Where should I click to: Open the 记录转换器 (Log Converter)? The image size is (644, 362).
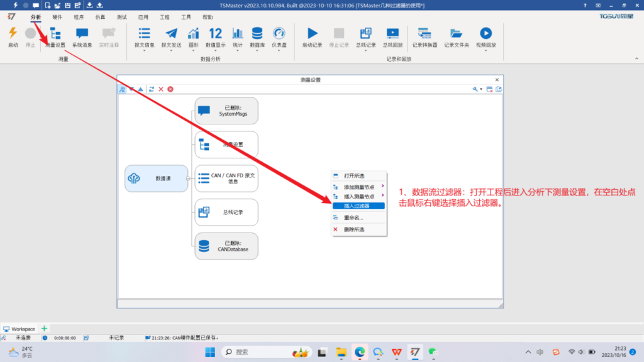424,34
